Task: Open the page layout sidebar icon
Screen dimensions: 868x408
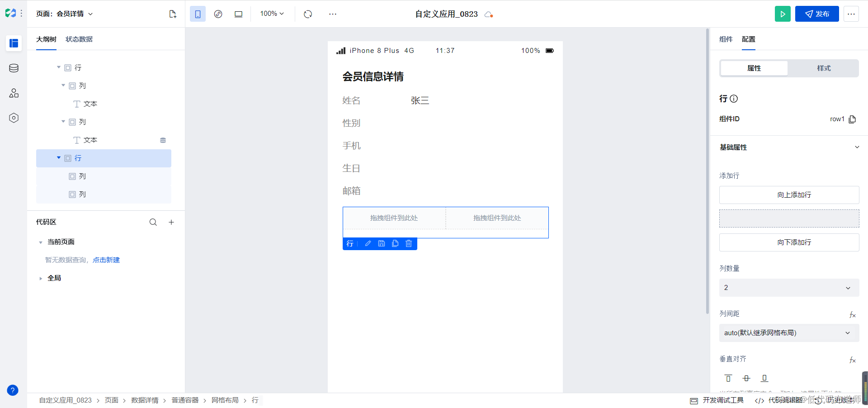Action: [x=14, y=43]
